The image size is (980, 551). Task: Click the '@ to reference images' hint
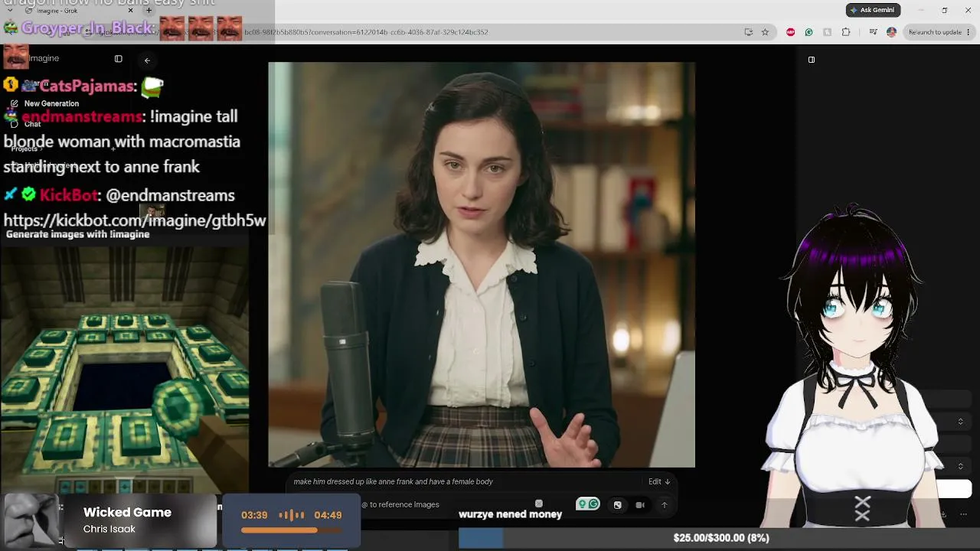coord(401,505)
